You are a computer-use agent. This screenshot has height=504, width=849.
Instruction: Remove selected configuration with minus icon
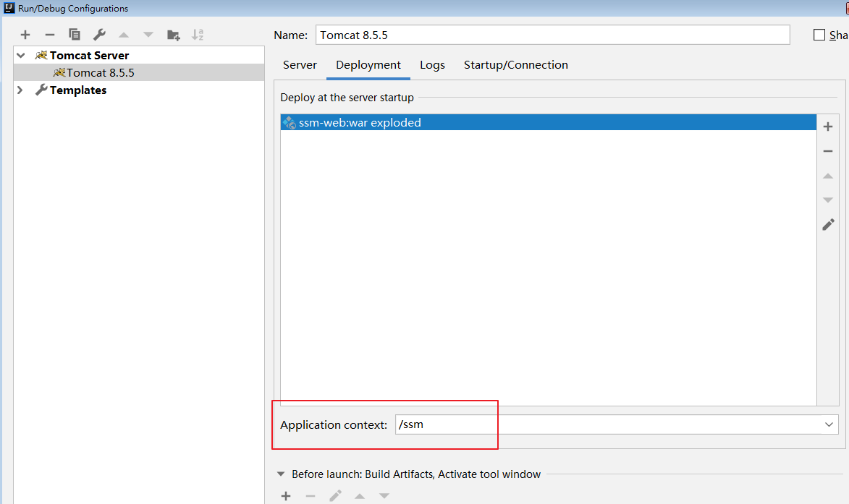[50, 35]
